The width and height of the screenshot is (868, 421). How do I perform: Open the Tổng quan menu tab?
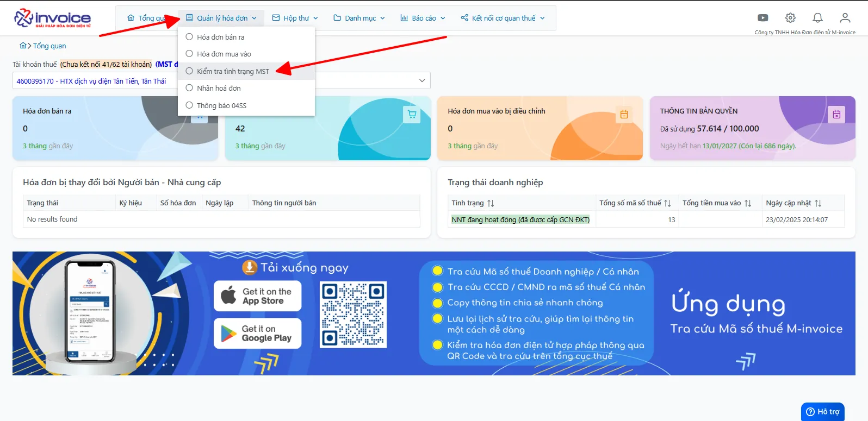click(x=147, y=18)
